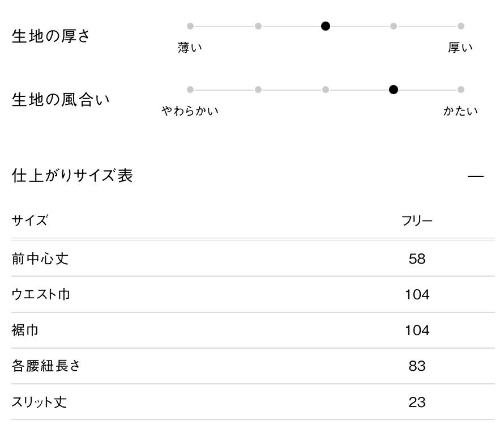This screenshot has height=432, width=504.
Task: Select the hardest point on the 生地の風合い scale
Action: click(461, 90)
